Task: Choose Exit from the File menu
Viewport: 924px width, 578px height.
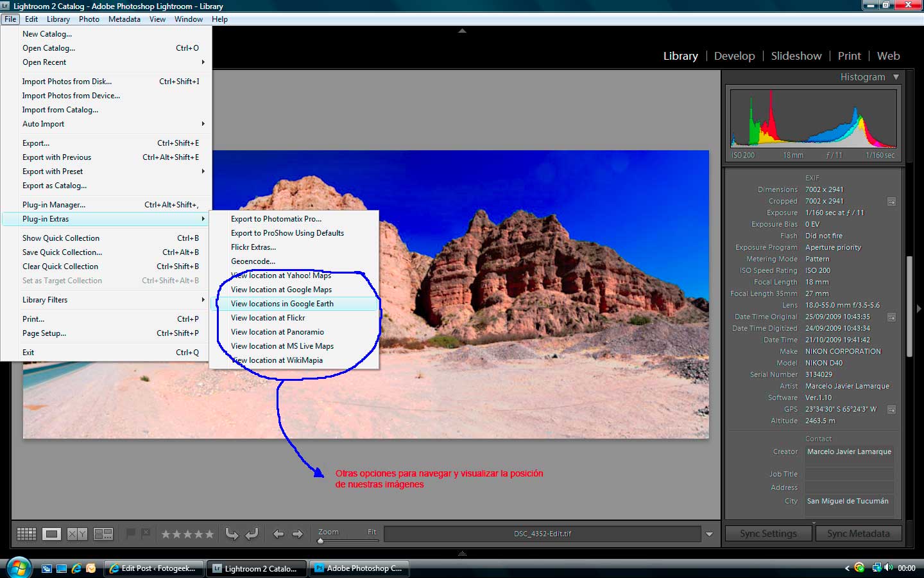Action: [x=107, y=353]
